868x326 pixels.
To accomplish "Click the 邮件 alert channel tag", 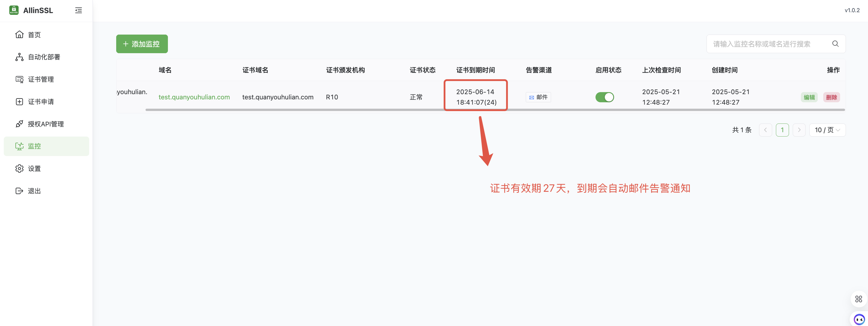I will 538,97.
